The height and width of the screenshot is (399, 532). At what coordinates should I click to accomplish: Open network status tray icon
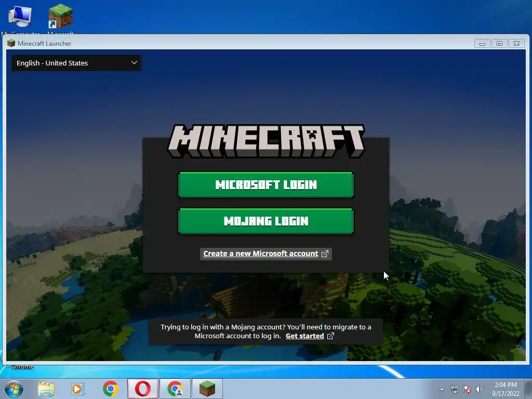pyautogui.click(x=454, y=389)
